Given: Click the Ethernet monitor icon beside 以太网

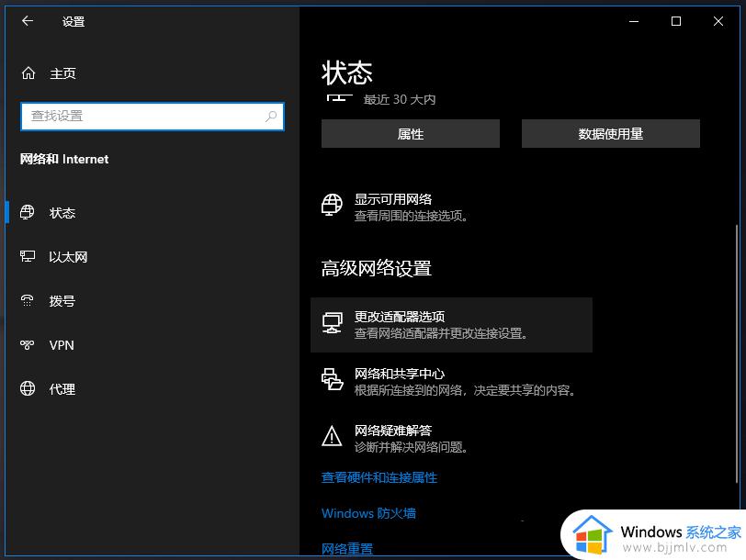Looking at the screenshot, I should (28, 257).
